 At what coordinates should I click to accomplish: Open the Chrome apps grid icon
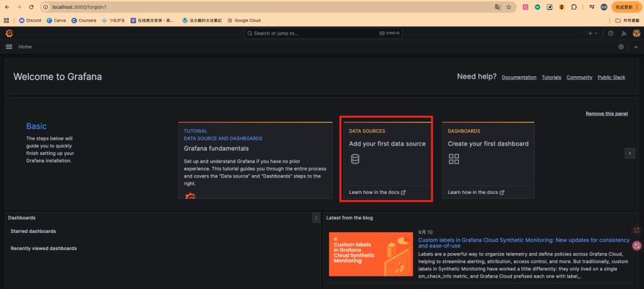click(x=6, y=20)
